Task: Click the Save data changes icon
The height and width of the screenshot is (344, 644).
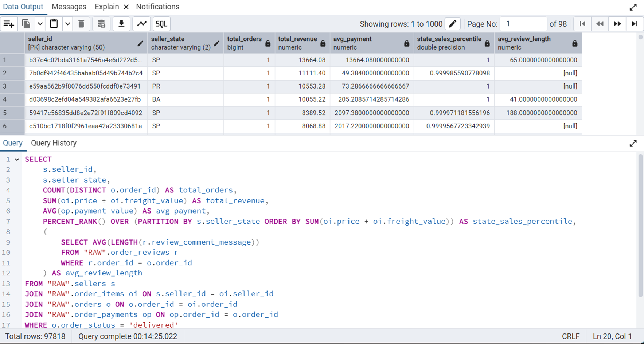Action: coord(101,24)
